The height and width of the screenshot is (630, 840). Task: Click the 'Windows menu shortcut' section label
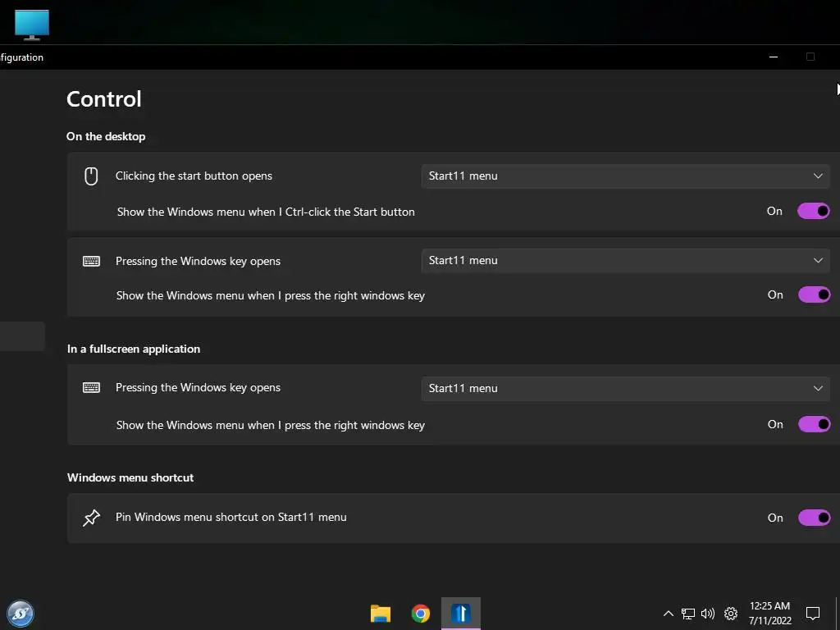click(130, 478)
